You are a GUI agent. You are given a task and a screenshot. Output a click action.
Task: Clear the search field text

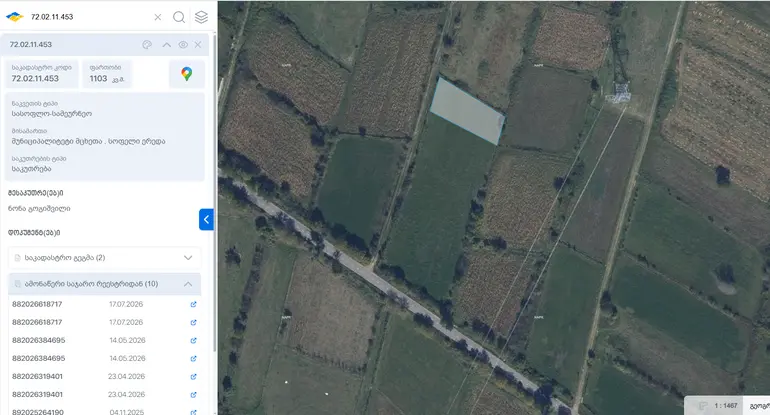point(158,17)
